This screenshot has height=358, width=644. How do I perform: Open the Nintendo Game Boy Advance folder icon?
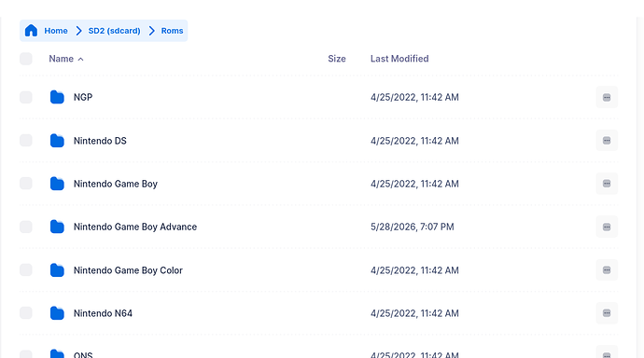point(57,227)
